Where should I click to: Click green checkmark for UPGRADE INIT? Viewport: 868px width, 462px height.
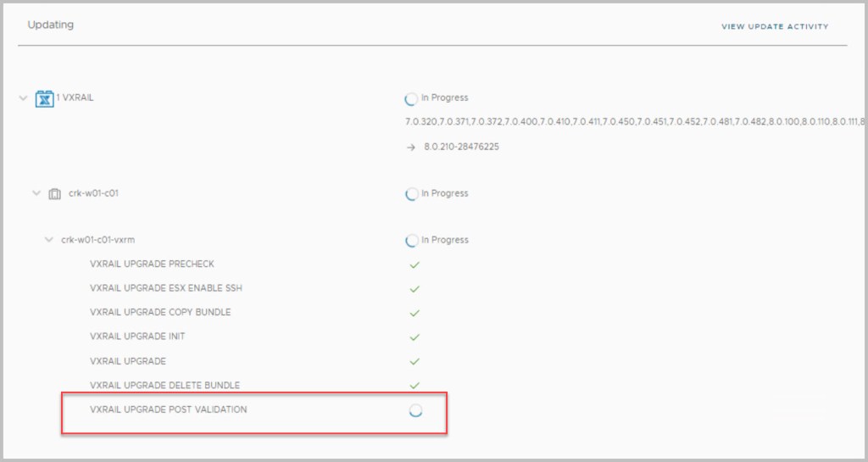(x=414, y=337)
